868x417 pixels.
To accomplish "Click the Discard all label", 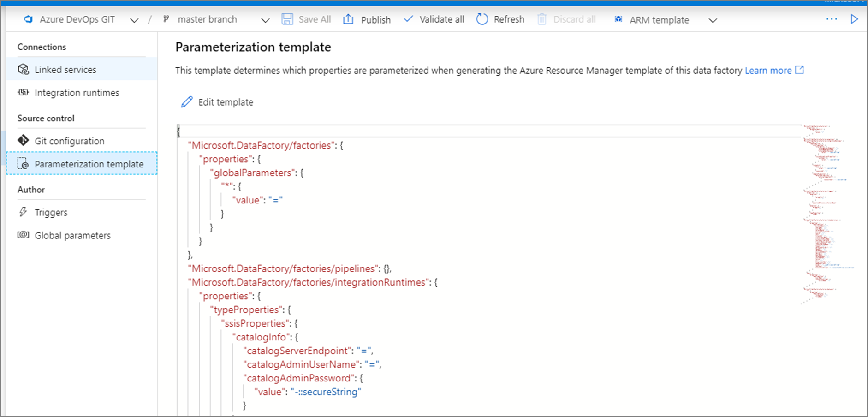I will [574, 19].
